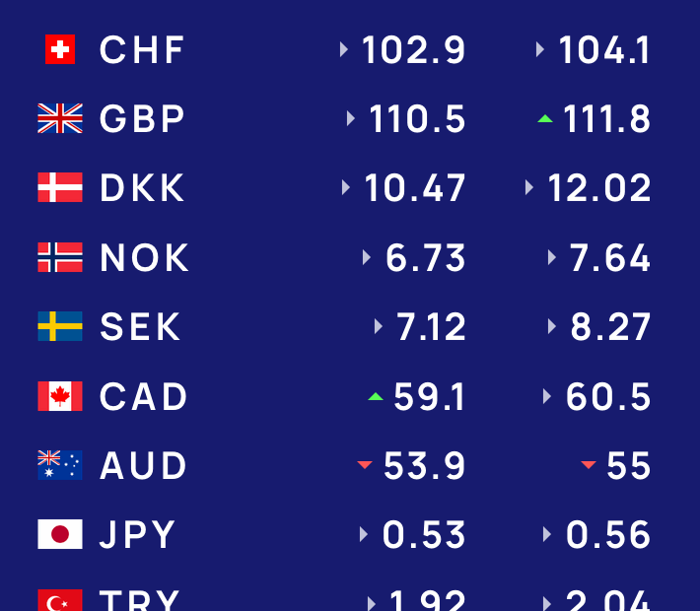Click the Japanese flag icon
Screen dimensions: 700x611
60,534
